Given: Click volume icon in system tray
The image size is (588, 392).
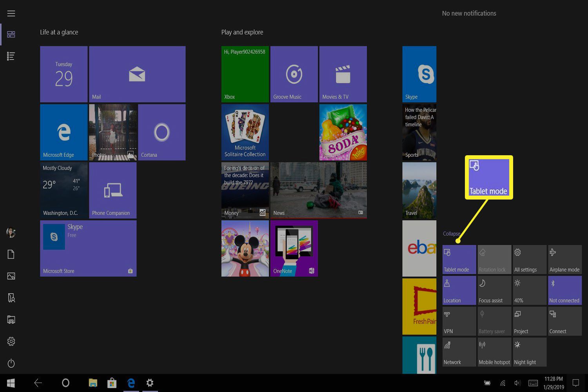Looking at the screenshot, I should [517, 383].
